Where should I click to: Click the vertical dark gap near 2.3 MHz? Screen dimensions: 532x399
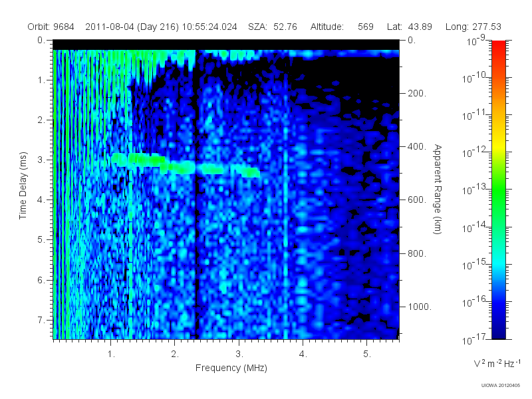(x=196, y=194)
